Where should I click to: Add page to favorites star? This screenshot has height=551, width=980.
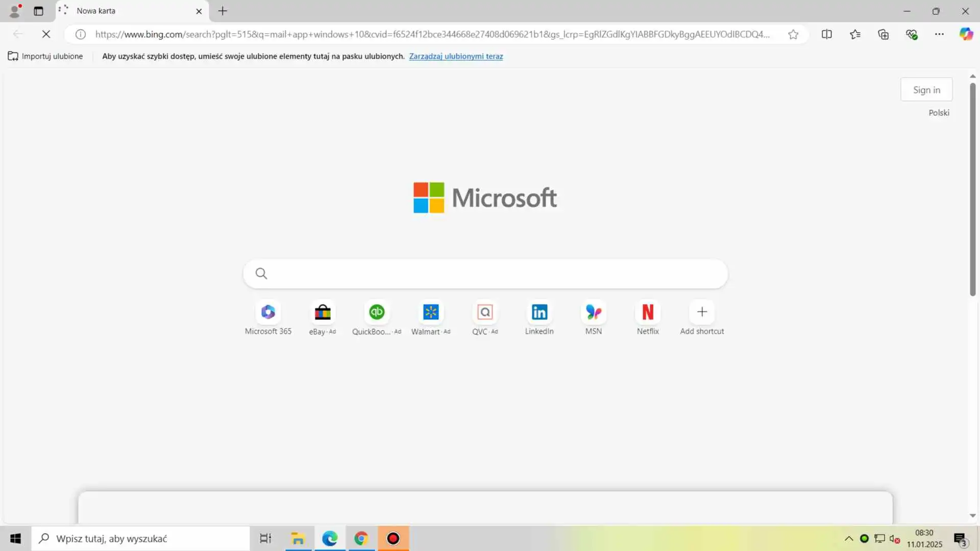(x=793, y=34)
